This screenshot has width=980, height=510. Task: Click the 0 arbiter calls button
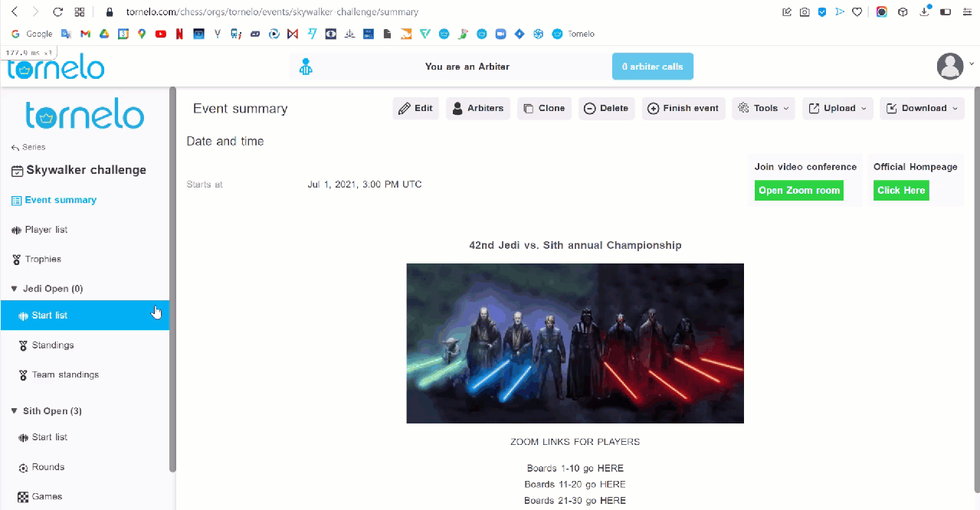coord(653,67)
